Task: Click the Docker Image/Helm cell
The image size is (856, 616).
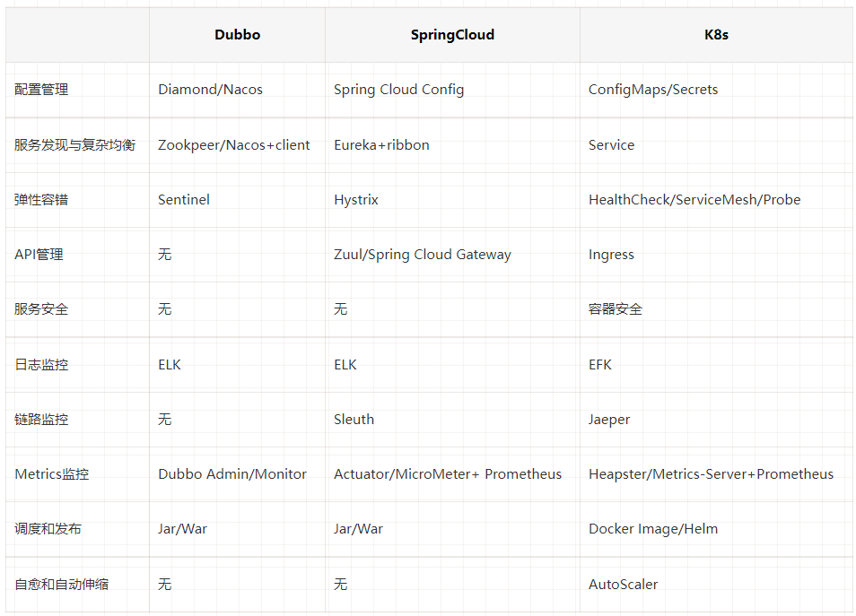Action: (652, 529)
